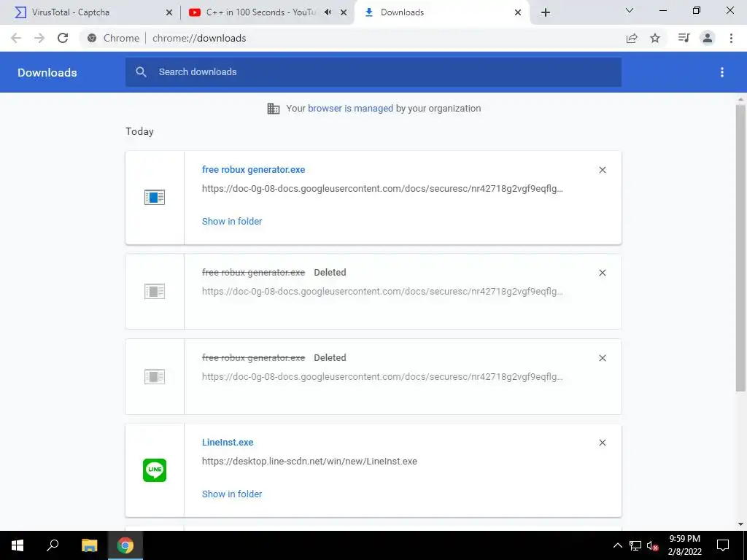Mute the YouTube tab via speaker icon
The height and width of the screenshot is (560, 747).
pyautogui.click(x=328, y=12)
